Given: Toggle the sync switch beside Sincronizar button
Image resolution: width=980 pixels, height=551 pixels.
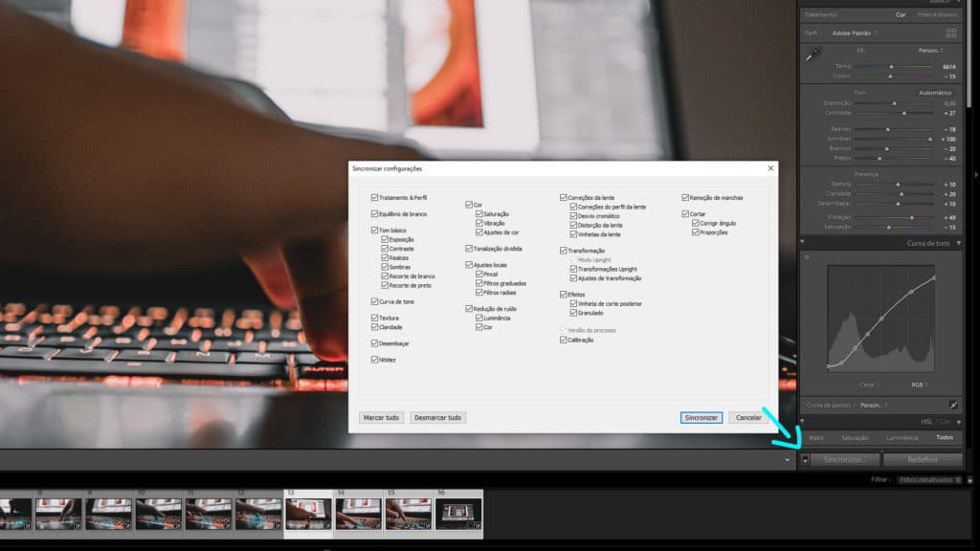Looking at the screenshot, I should (806, 458).
